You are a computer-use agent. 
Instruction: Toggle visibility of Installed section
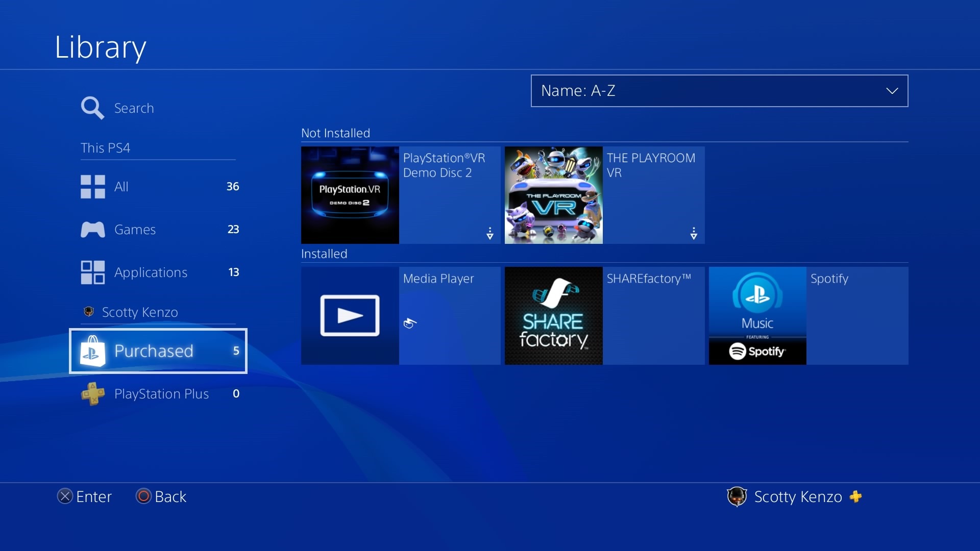(324, 253)
